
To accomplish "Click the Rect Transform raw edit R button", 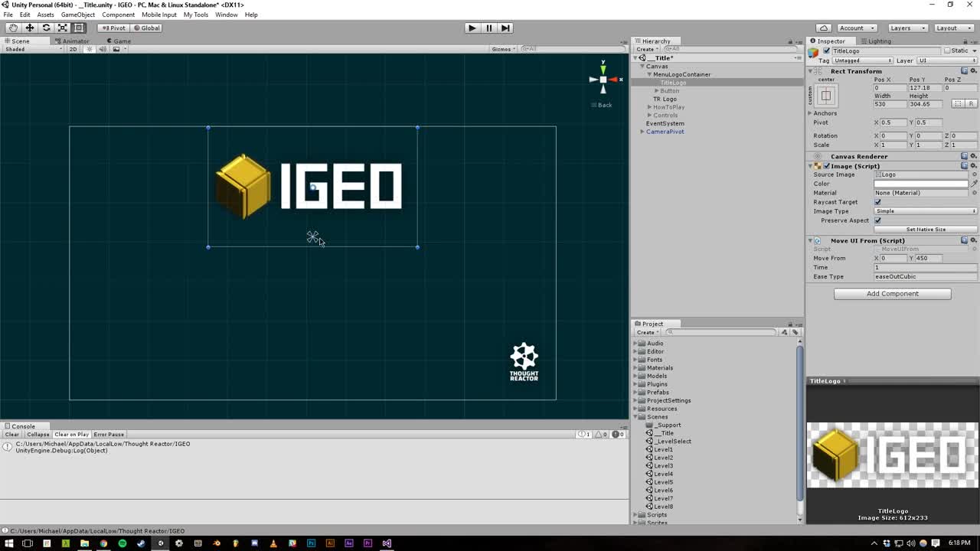I will [x=971, y=103].
